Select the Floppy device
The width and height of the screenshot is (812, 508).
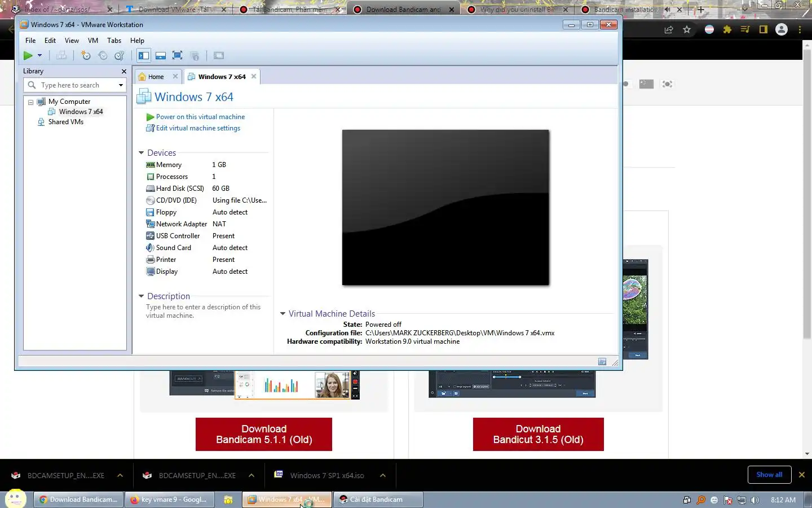pyautogui.click(x=206, y=212)
